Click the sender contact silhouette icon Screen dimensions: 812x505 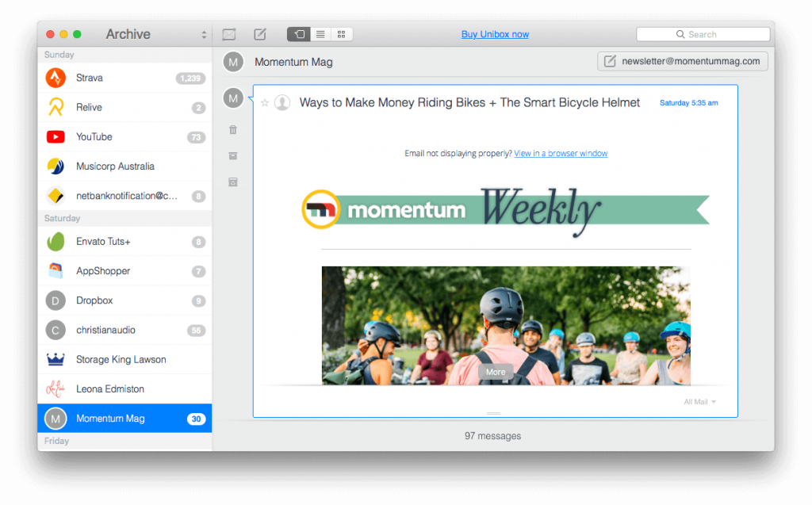coord(282,103)
